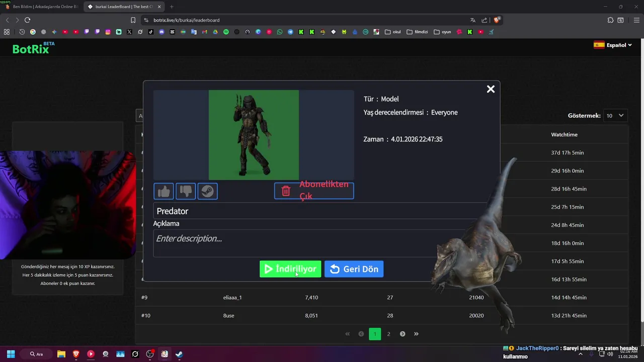Go back to the previous page
The image size is (644, 362).
[x=7, y=20]
